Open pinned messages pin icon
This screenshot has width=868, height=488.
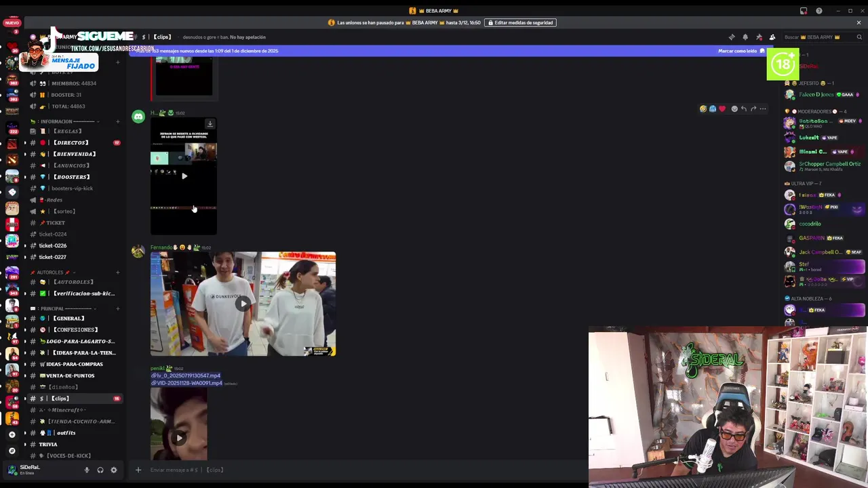click(x=759, y=37)
